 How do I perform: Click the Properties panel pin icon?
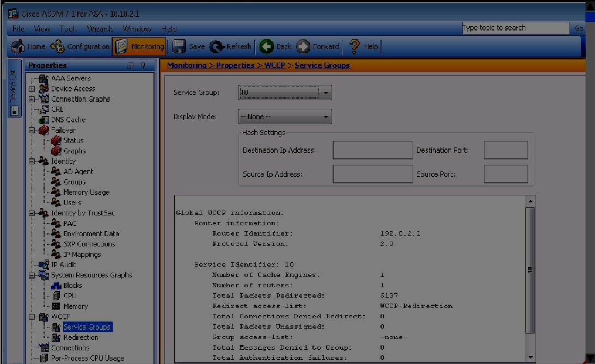pyautogui.click(x=143, y=65)
